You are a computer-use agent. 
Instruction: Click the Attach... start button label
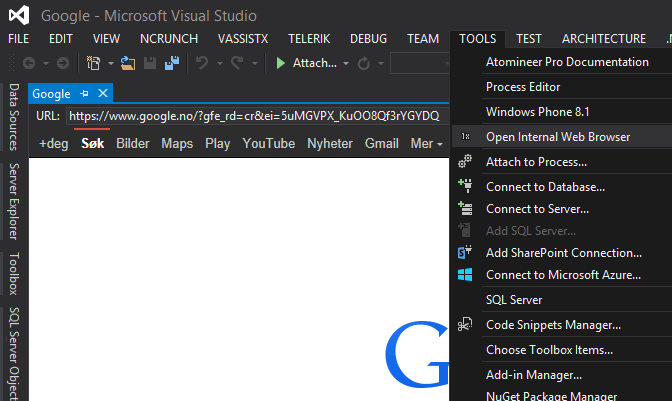click(315, 63)
